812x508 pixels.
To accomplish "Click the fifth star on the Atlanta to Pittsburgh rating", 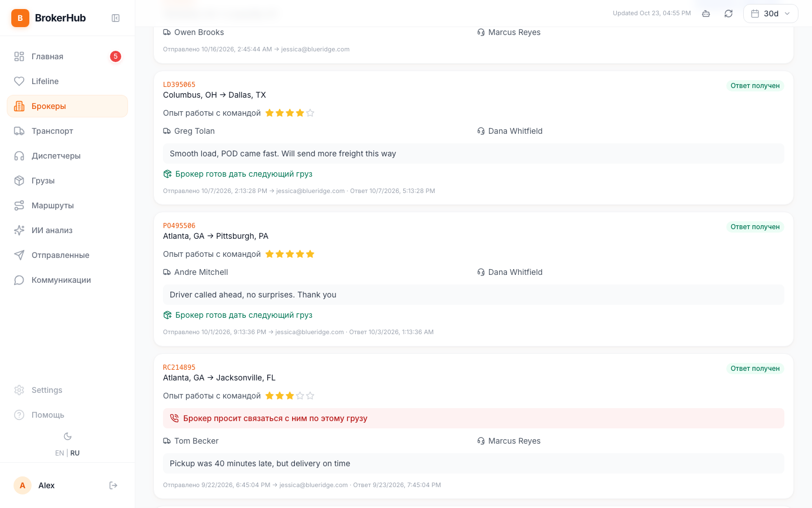I will point(310,254).
